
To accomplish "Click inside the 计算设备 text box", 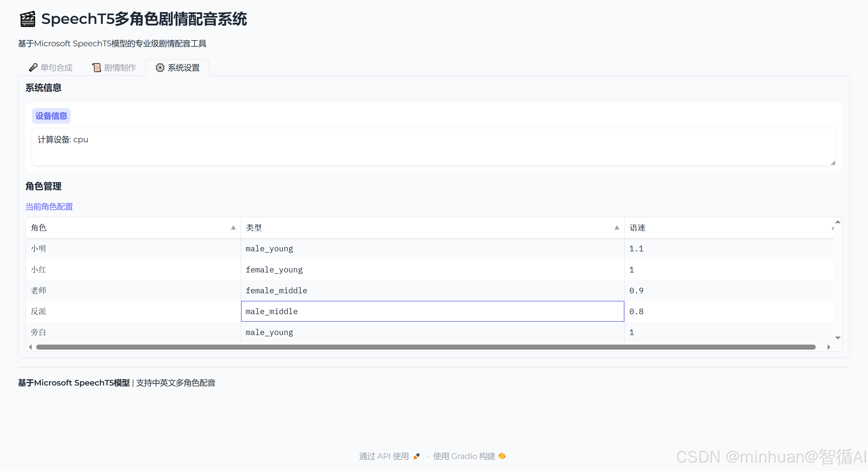I will tap(433, 147).
